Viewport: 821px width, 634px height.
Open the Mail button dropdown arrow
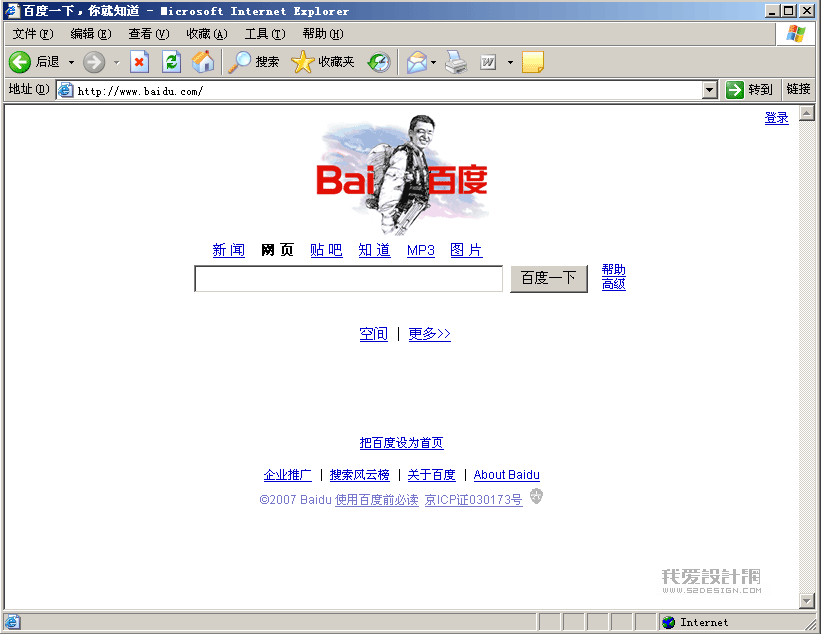tap(434, 63)
